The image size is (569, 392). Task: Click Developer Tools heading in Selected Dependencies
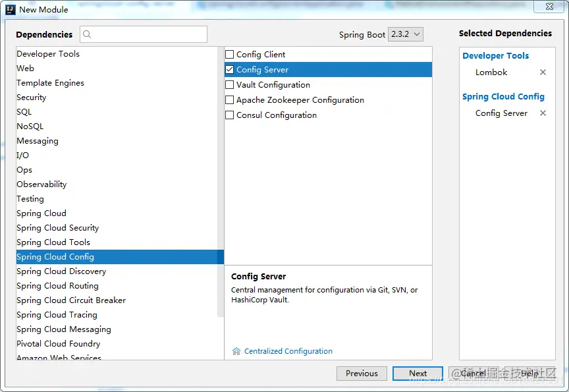(496, 56)
